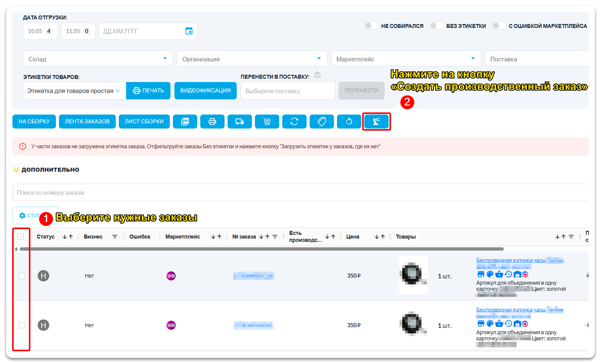Click the PDF export toolbar button
The width and height of the screenshot is (601, 364).
185,122
